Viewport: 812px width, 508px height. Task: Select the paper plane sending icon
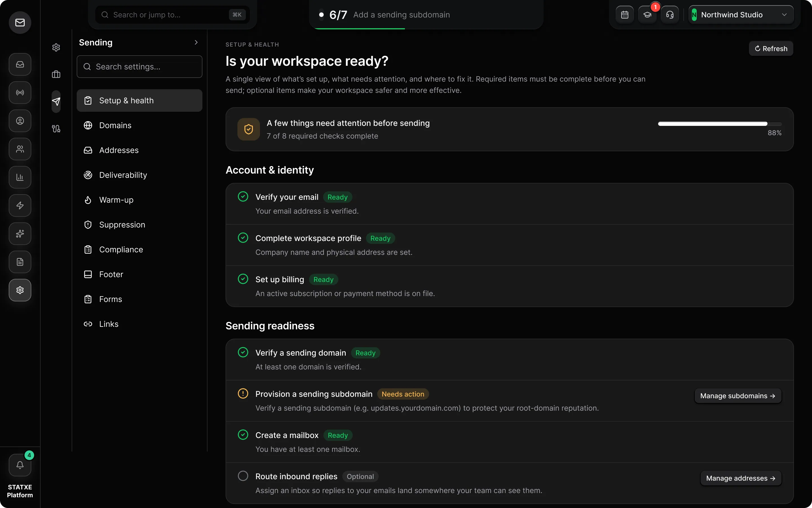tap(56, 102)
